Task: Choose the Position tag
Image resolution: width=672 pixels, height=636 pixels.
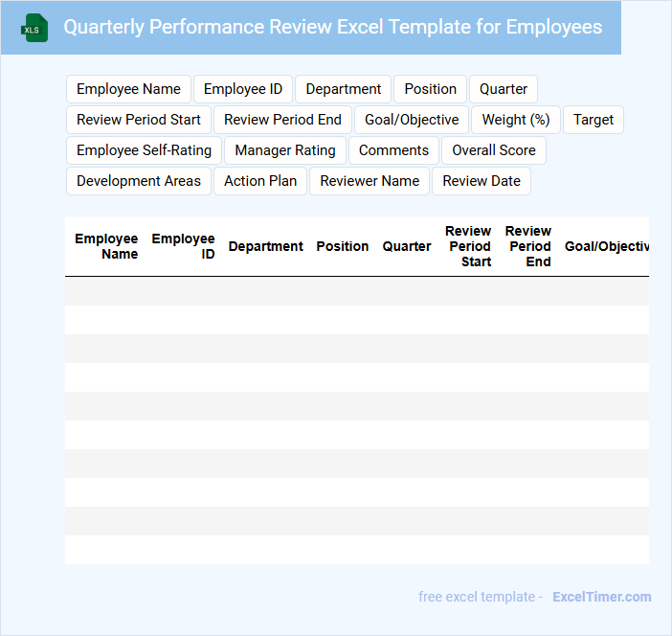Action: (x=430, y=89)
